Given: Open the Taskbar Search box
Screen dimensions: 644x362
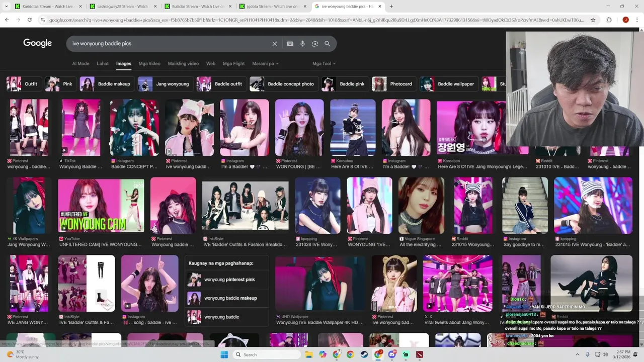Looking at the screenshot, I should click(x=267, y=354).
